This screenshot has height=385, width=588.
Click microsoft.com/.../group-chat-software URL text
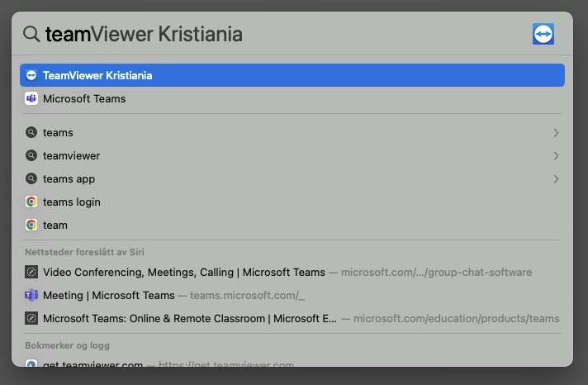(437, 273)
